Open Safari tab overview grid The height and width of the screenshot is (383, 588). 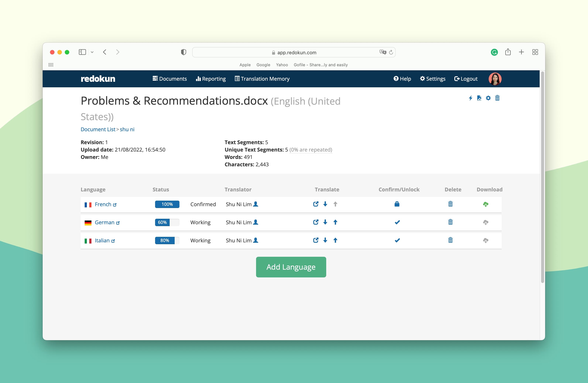(535, 52)
